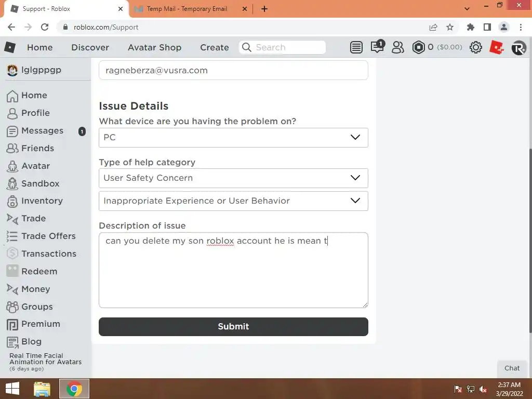Click the Chrome taskbar icon
The image size is (532, 399).
[x=74, y=389]
